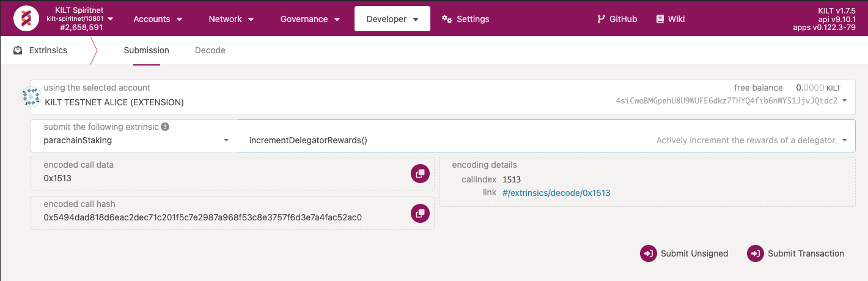Click the callIndex value 1513
Viewport: 868px width, 281px height.
coord(512,179)
